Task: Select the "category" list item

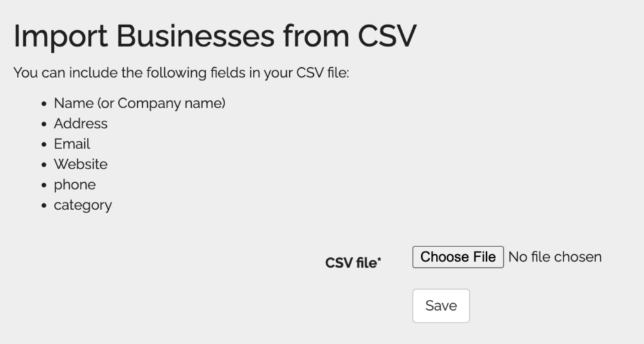Action: point(82,205)
